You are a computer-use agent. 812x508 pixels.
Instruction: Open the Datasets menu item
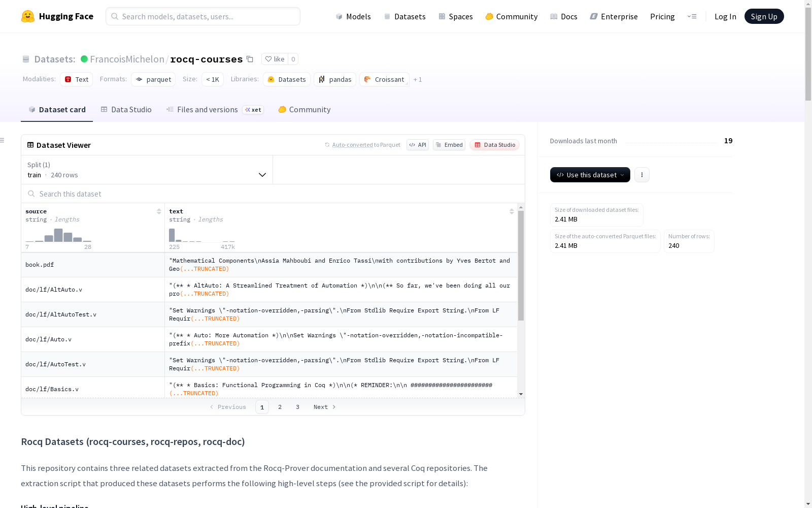(404, 16)
